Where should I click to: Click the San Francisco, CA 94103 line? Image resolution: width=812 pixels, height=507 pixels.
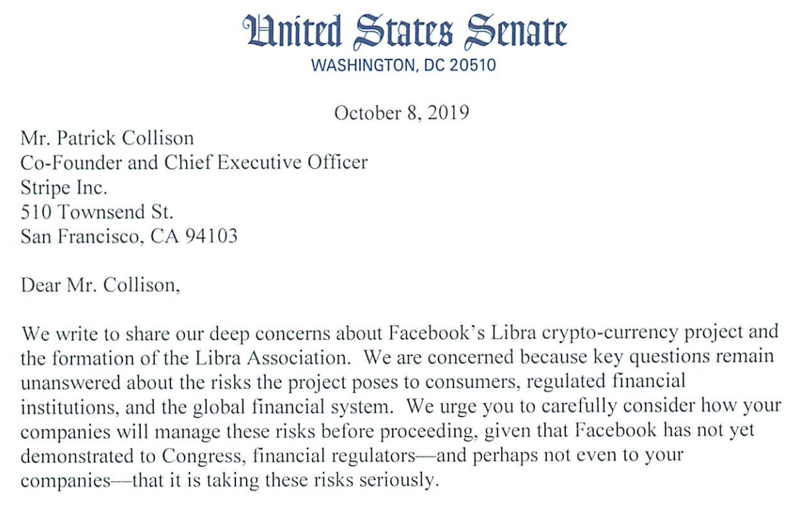click(129, 236)
